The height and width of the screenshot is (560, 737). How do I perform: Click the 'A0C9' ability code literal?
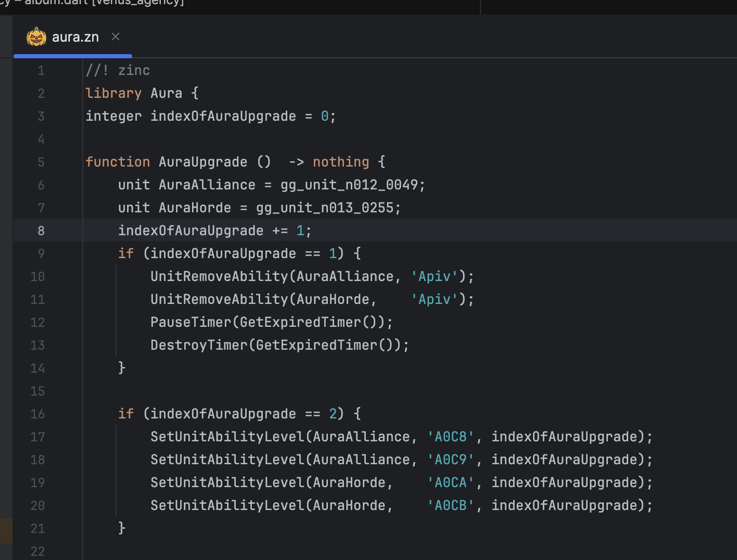pos(451,460)
